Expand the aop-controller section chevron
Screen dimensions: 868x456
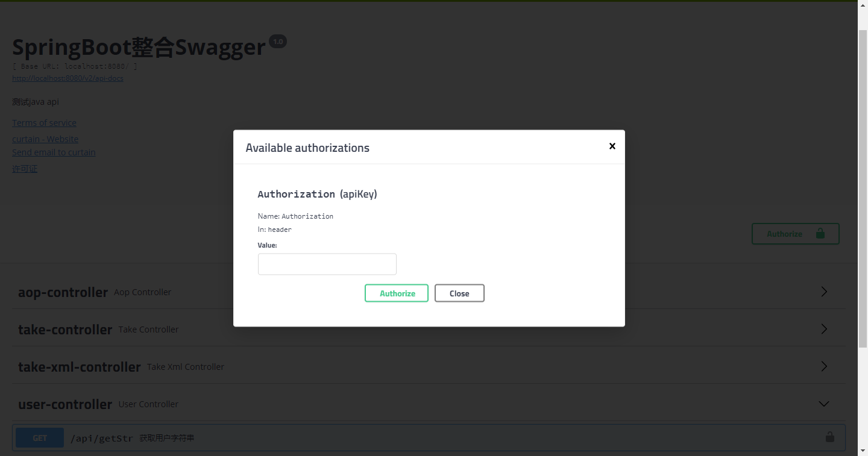824,292
